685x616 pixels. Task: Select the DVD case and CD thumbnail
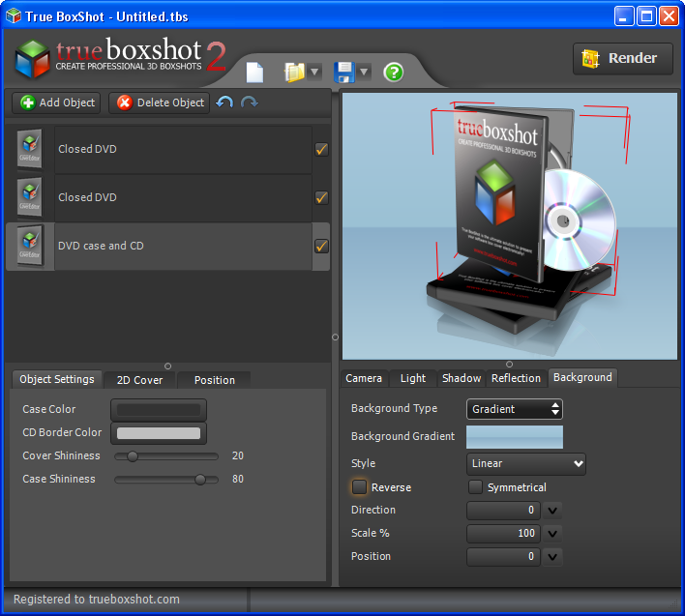point(30,246)
